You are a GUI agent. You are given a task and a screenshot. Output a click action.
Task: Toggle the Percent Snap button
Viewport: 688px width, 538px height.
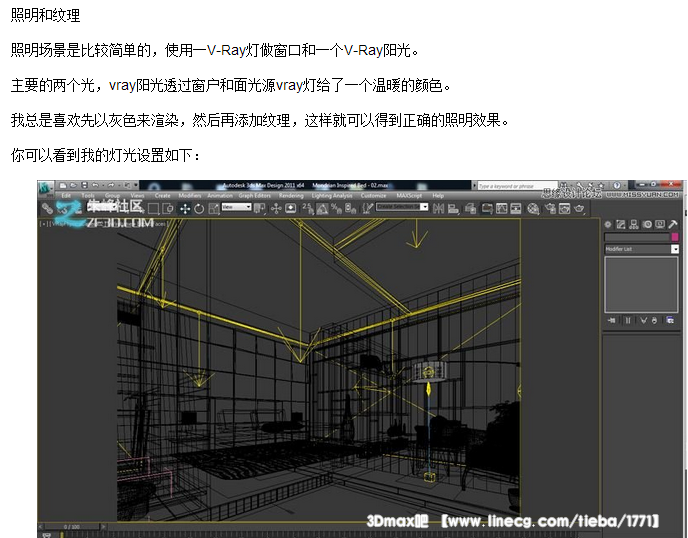click(337, 209)
